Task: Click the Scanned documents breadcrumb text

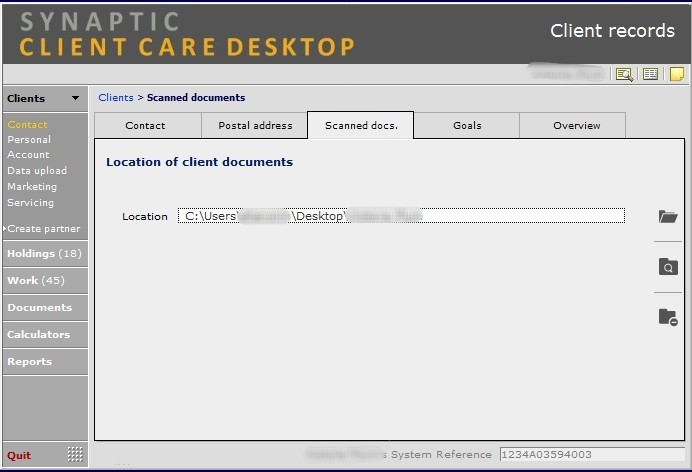Action: click(196, 97)
